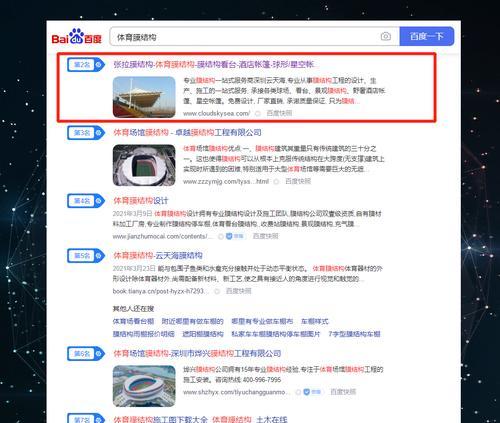Open the 体育膜结构-云天海膜结构 result title
Viewport: 500px width, 423px height.
pyautogui.click(x=158, y=256)
